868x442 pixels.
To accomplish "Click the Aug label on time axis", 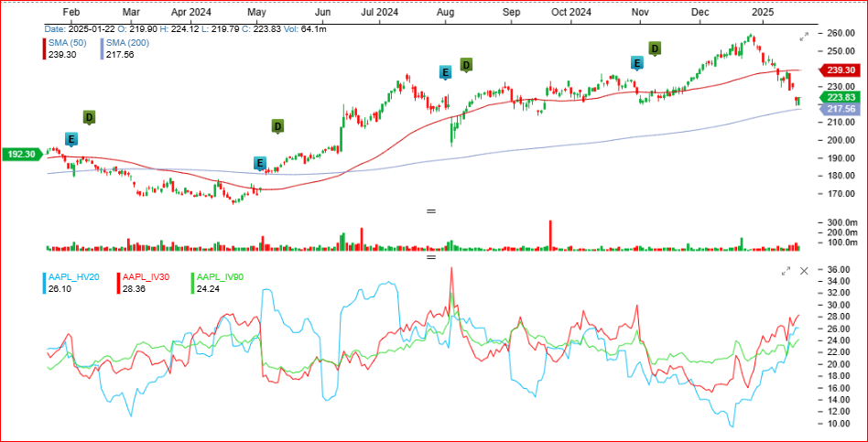I will (446, 12).
